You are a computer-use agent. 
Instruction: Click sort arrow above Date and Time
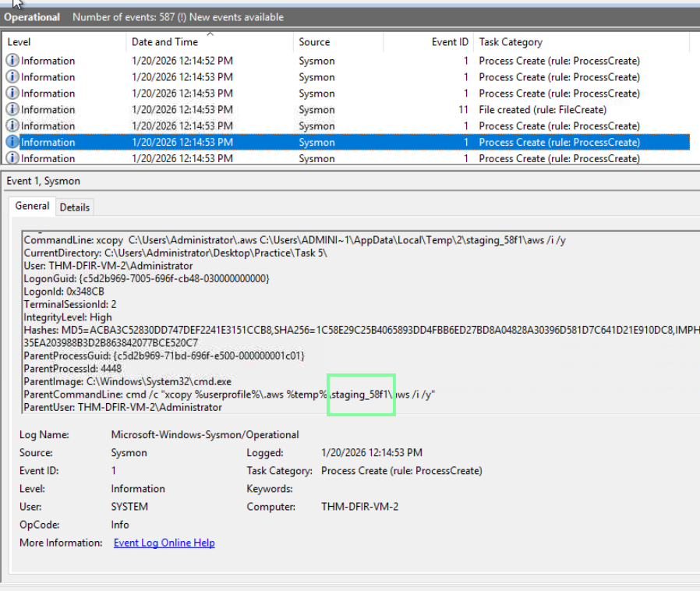coord(210,34)
